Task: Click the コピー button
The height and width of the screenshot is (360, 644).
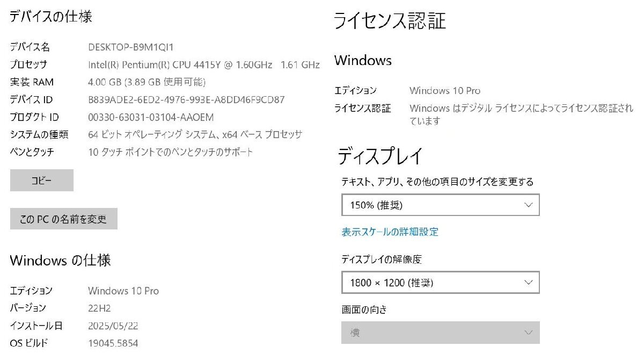Action: 41,181
